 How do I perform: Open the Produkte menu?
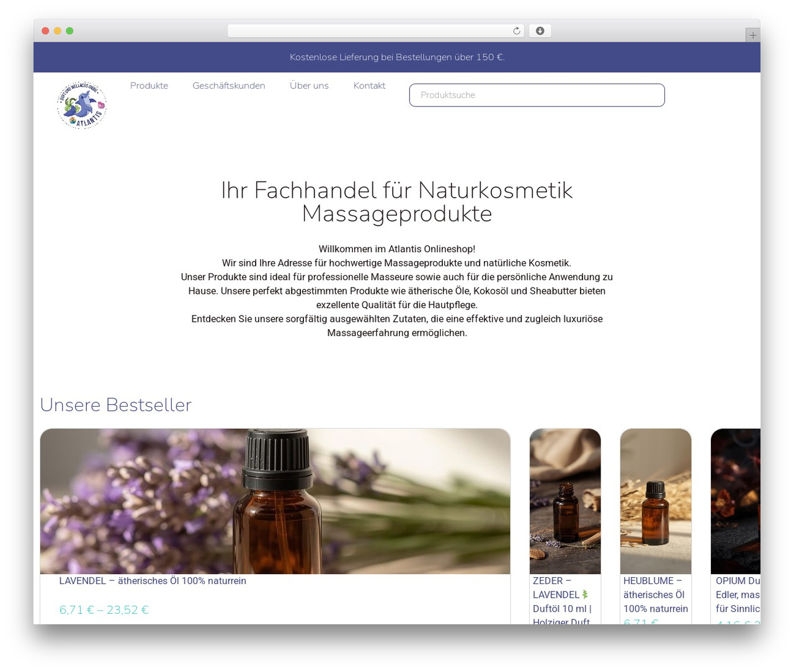point(149,86)
